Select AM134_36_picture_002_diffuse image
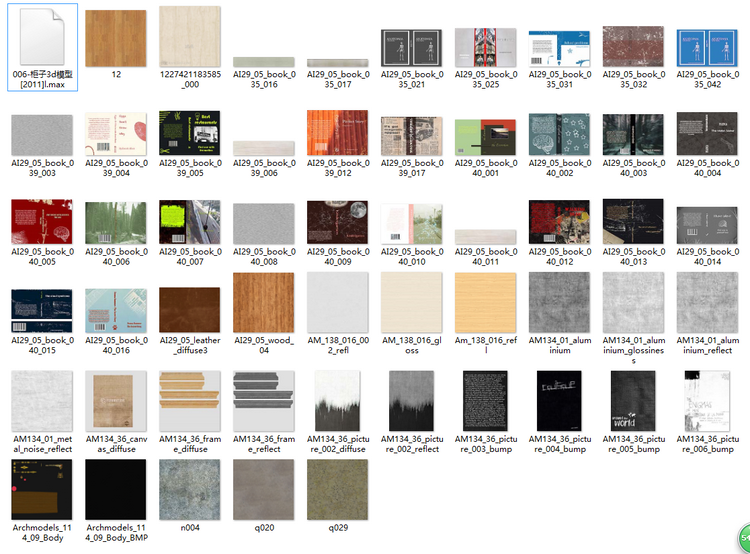Image resolution: width=750 pixels, height=554 pixels. tap(338, 401)
